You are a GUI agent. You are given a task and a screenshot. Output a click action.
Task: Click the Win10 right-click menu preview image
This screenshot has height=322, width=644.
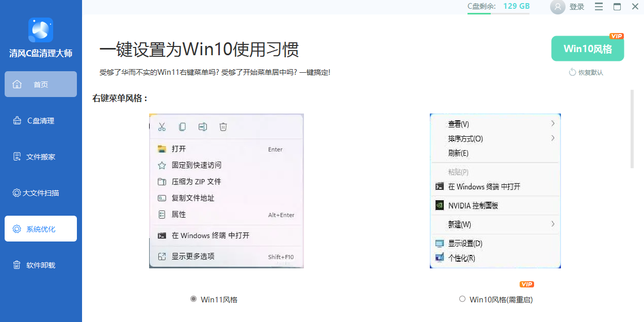pyautogui.click(x=495, y=191)
